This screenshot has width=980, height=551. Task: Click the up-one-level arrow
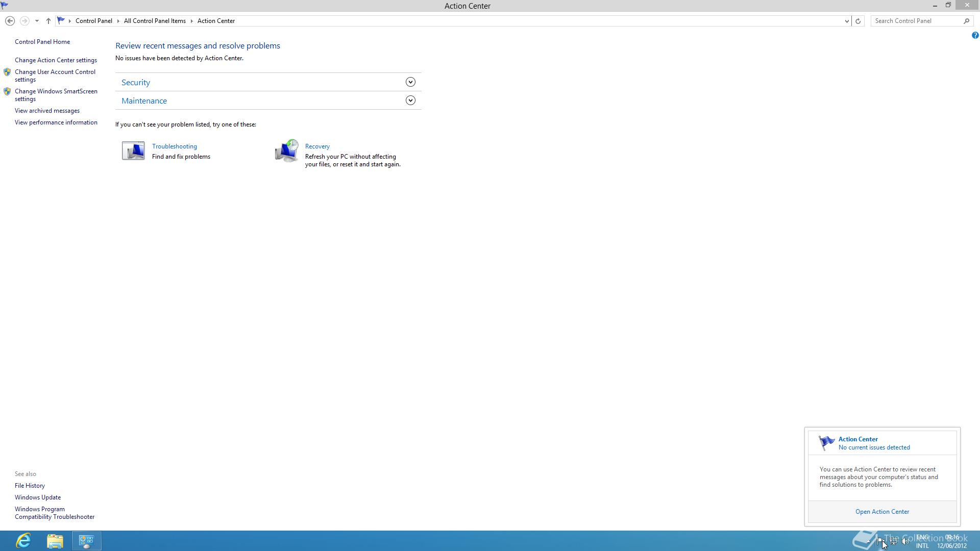[x=48, y=21]
